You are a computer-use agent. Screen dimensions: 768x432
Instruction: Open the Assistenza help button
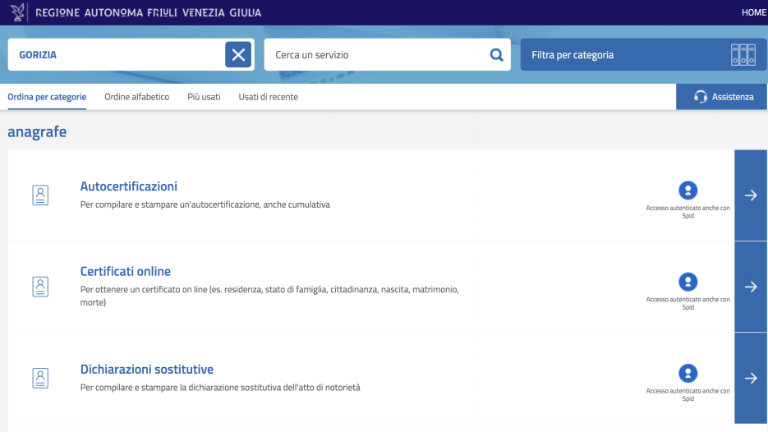point(722,97)
